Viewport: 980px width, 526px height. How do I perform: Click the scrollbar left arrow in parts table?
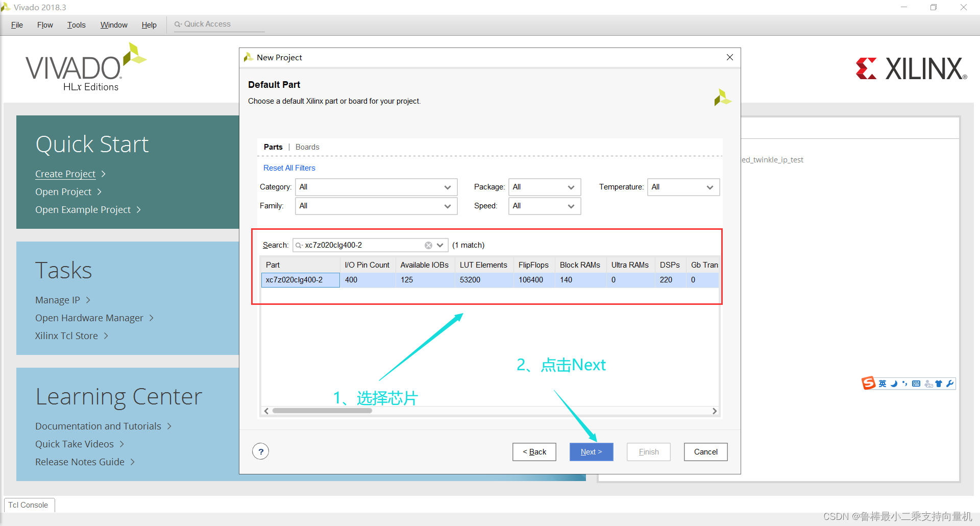[266, 411]
